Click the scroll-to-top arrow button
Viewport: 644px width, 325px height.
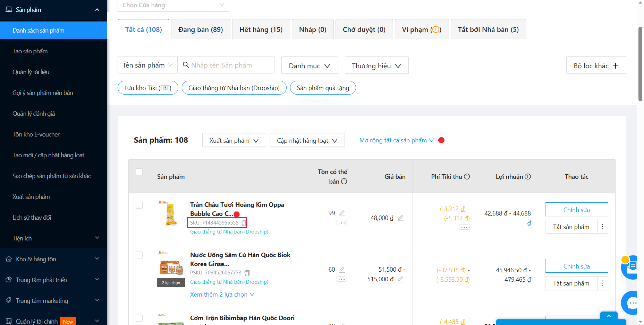pyautogui.click(x=609, y=316)
